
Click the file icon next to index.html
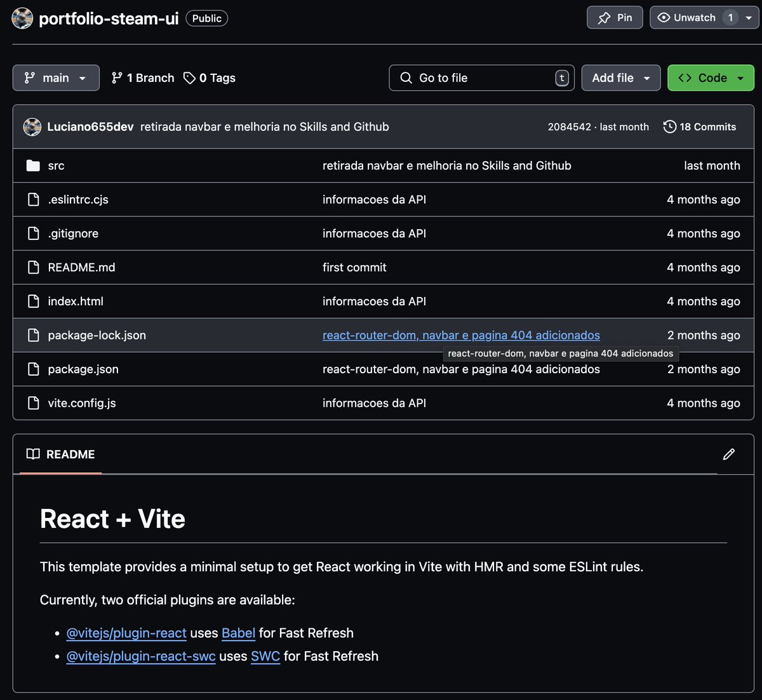coord(33,301)
